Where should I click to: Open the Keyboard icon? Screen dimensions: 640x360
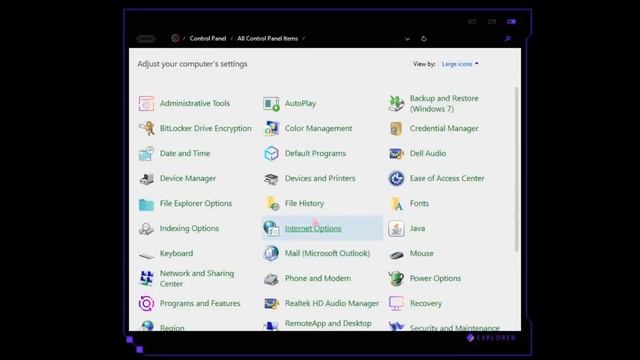tap(146, 255)
